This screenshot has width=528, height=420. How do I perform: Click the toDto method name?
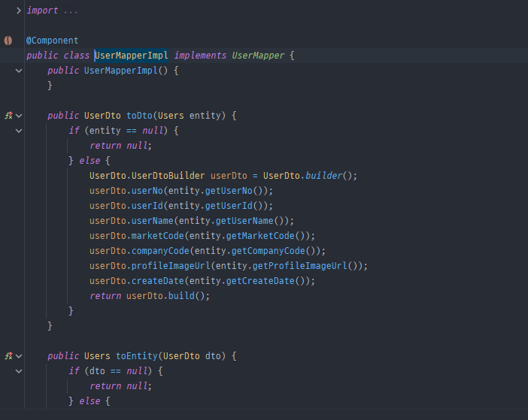(x=139, y=116)
